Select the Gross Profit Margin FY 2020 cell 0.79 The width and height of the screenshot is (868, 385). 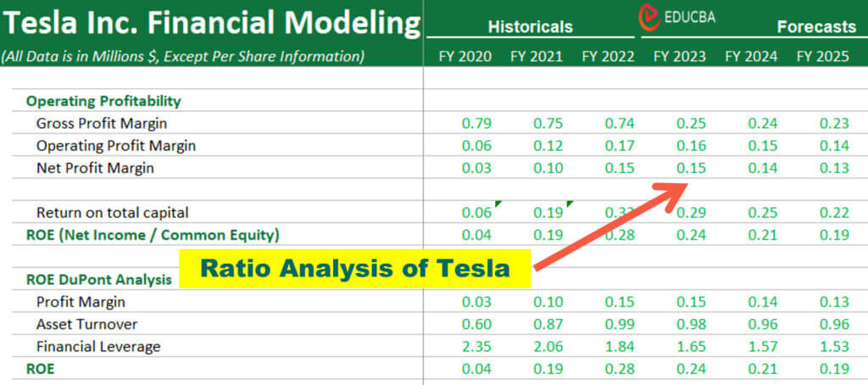(476, 123)
